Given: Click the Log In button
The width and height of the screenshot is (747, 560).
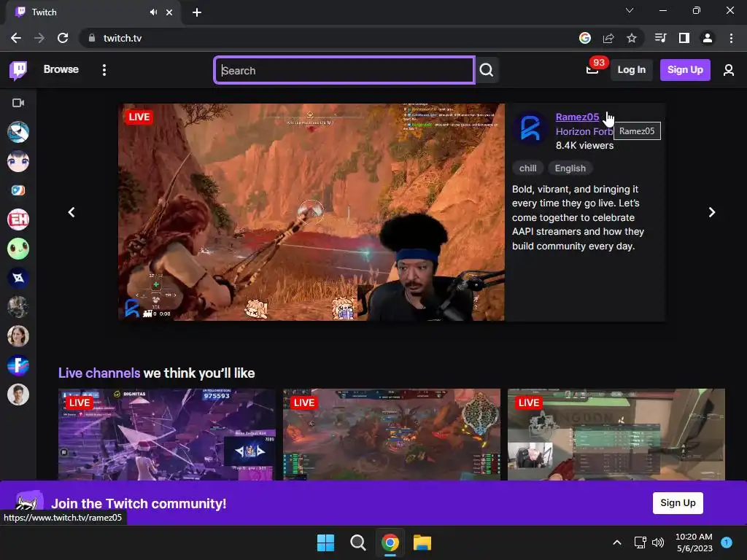Looking at the screenshot, I should pos(631,70).
